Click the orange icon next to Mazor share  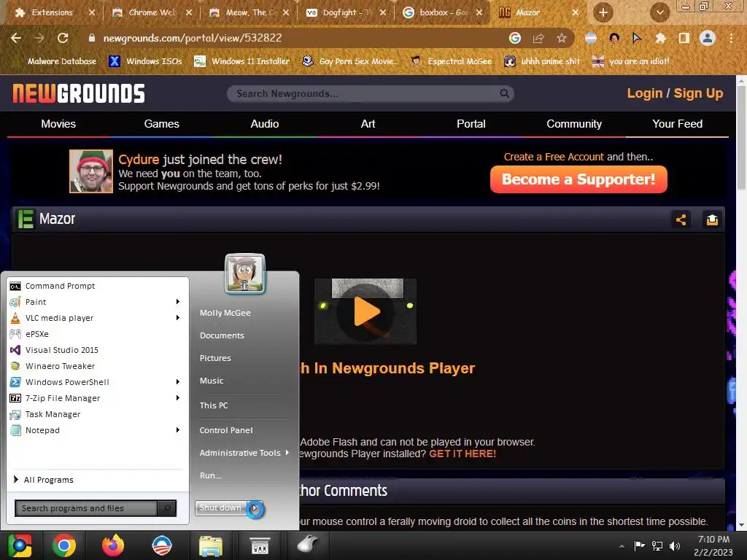pyautogui.click(x=712, y=219)
